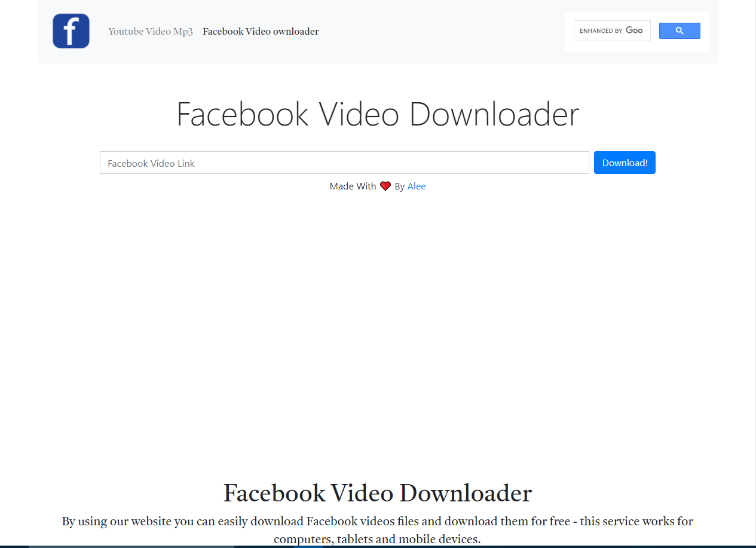The image size is (756, 548).
Task: Click the blue search magnifier button
Action: pyautogui.click(x=680, y=30)
